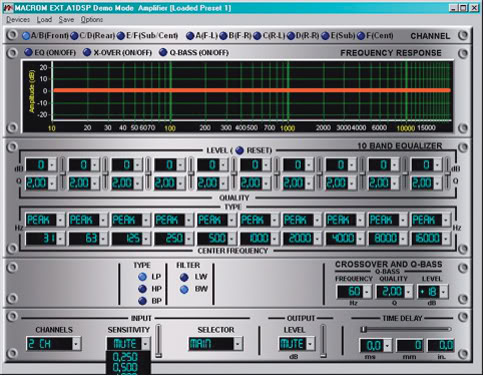
Task: Open the Devices menu
Action: pos(18,20)
